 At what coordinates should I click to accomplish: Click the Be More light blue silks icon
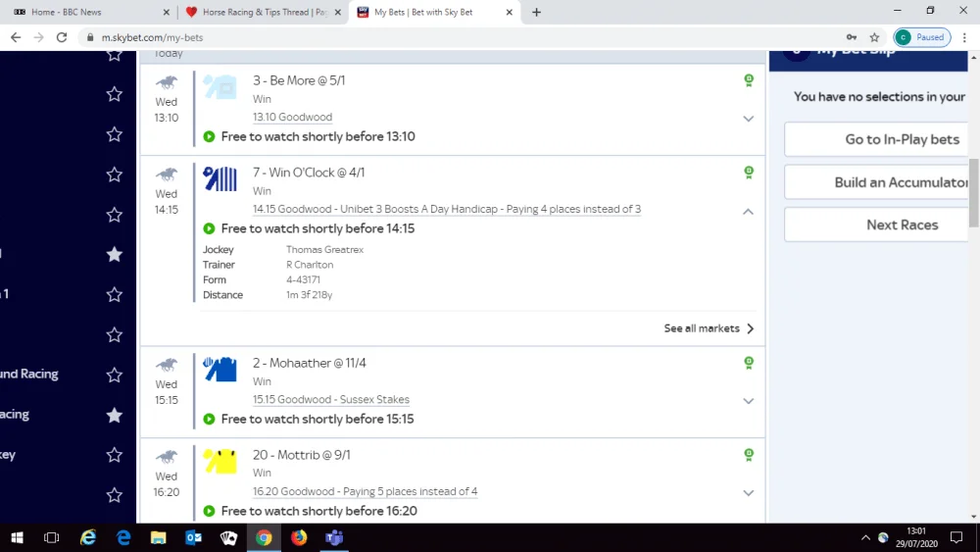pos(220,87)
